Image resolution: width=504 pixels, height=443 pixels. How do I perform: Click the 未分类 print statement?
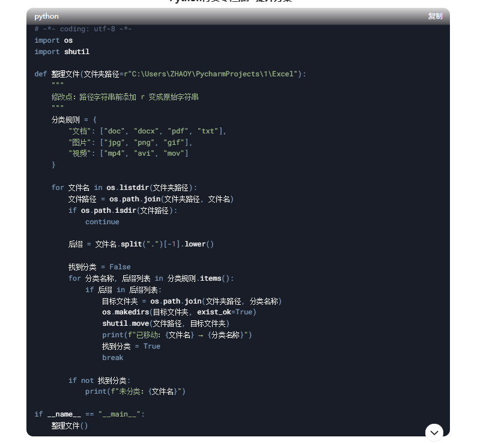pyautogui.click(x=135, y=391)
